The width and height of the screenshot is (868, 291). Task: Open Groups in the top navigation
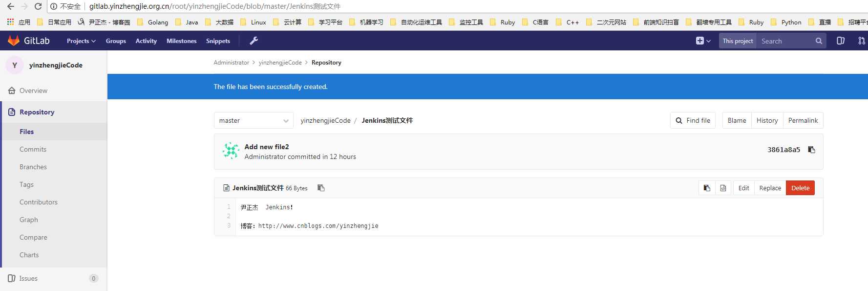click(x=116, y=41)
